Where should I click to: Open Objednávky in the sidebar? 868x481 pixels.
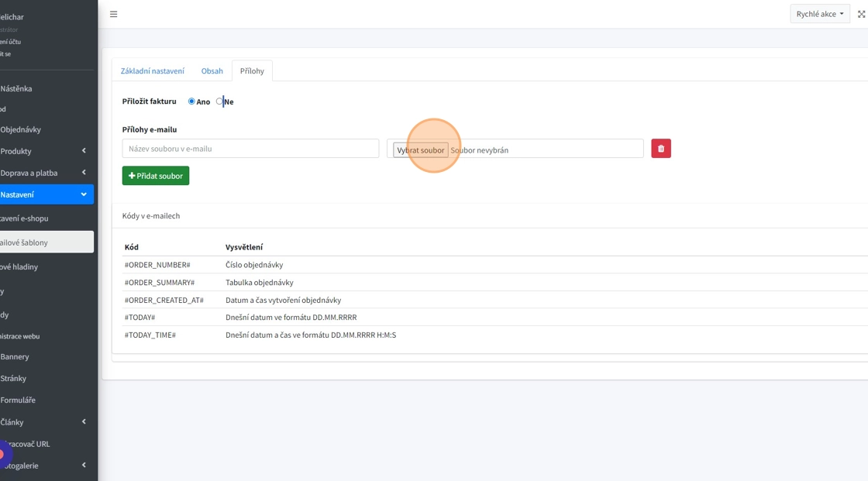tap(21, 129)
